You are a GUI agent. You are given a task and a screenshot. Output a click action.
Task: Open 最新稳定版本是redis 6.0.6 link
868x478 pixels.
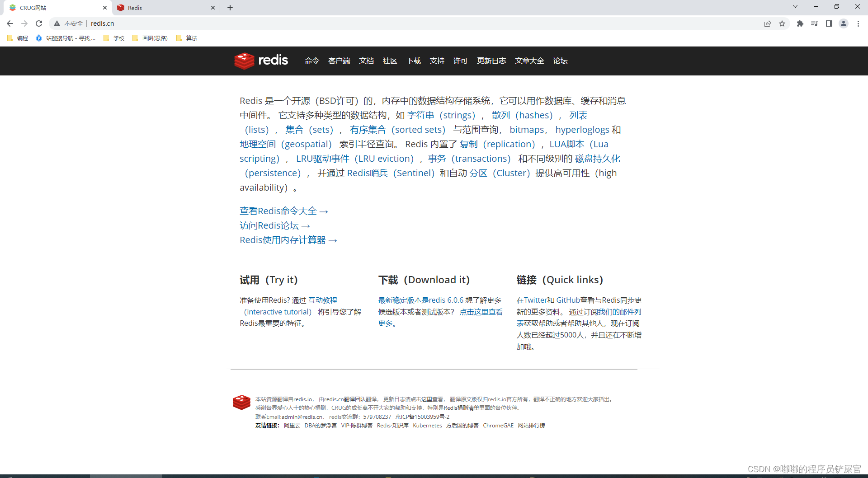[x=421, y=300]
